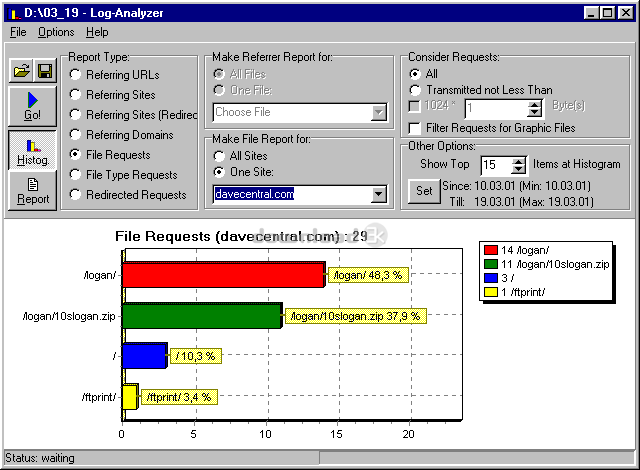Open the Report view button
This screenshot has width=640, height=470.
[x=32, y=191]
